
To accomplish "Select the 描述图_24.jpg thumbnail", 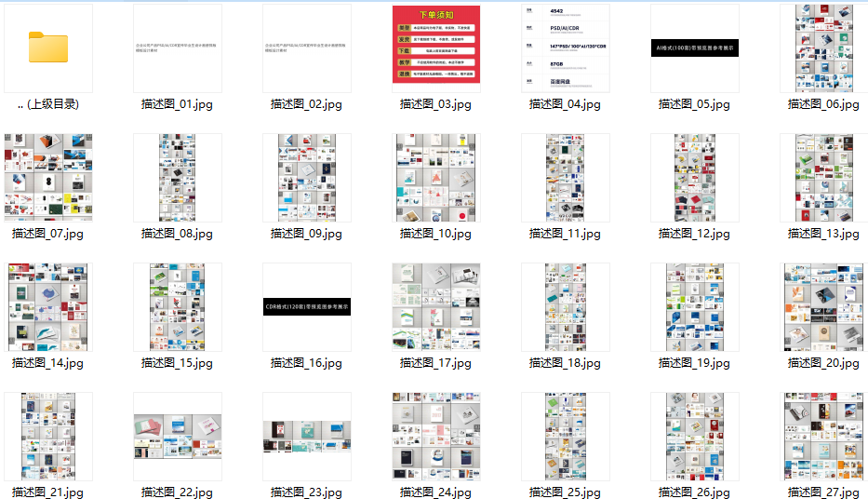I will coord(436,437).
